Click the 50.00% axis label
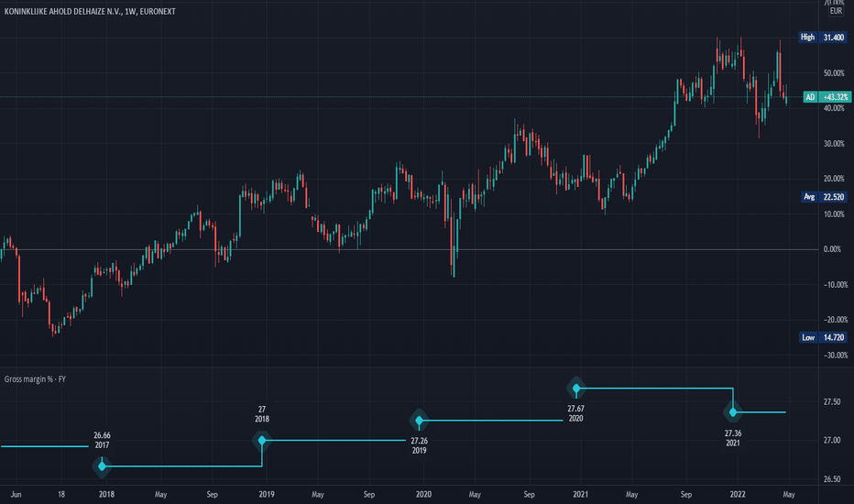This screenshot has width=854, height=504. (834, 73)
